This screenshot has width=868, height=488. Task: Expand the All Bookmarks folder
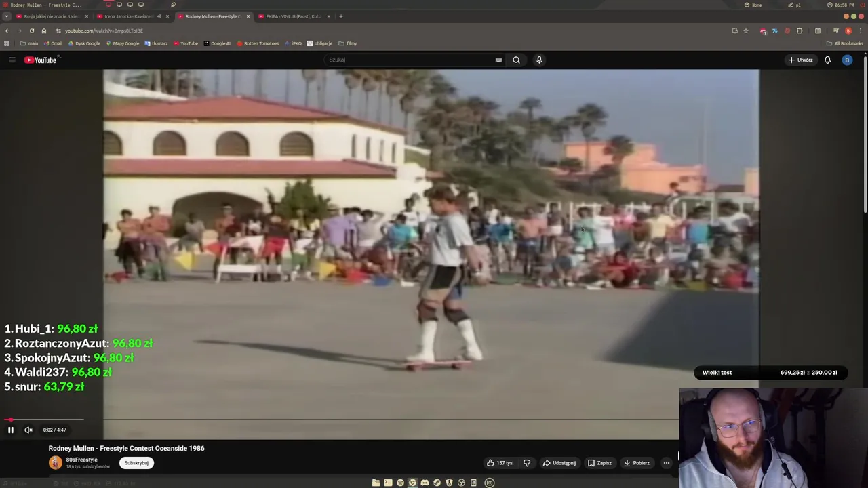[844, 43]
